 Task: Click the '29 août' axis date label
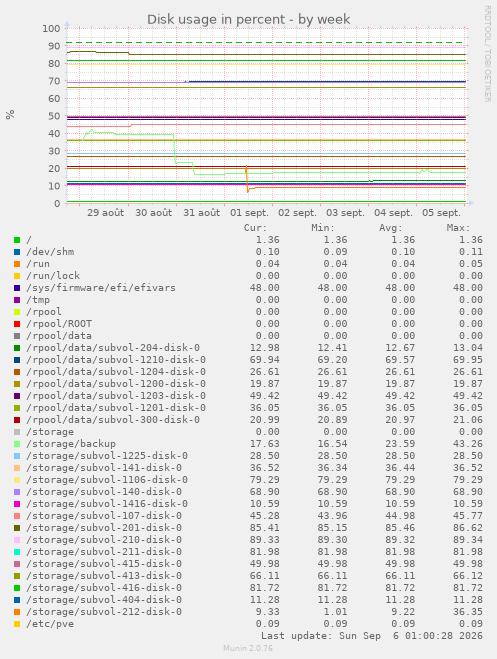[x=105, y=213]
